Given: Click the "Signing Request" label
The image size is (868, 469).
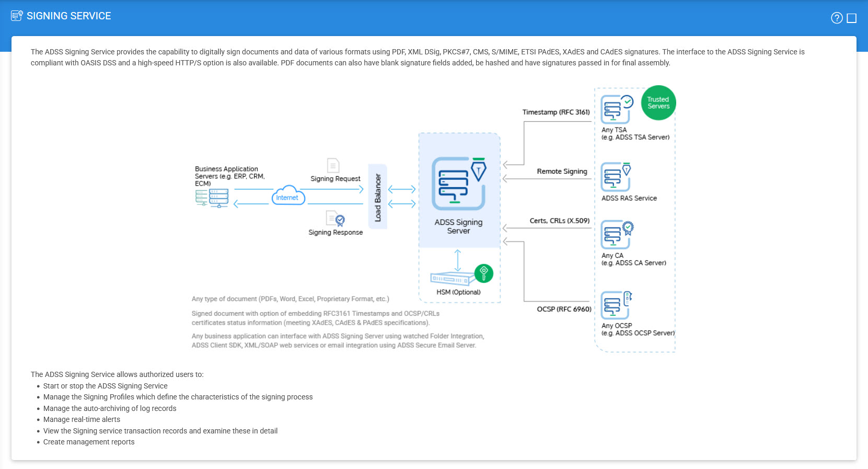Looking at the screenshot, I should click(x=335, y=179).
